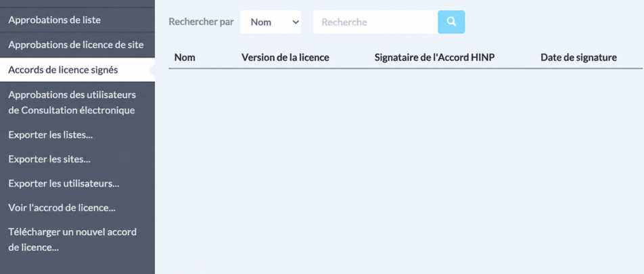Go to "Approbations de licence de site"
The height and width of the screenshot is (274, 644).
point(77,45)
